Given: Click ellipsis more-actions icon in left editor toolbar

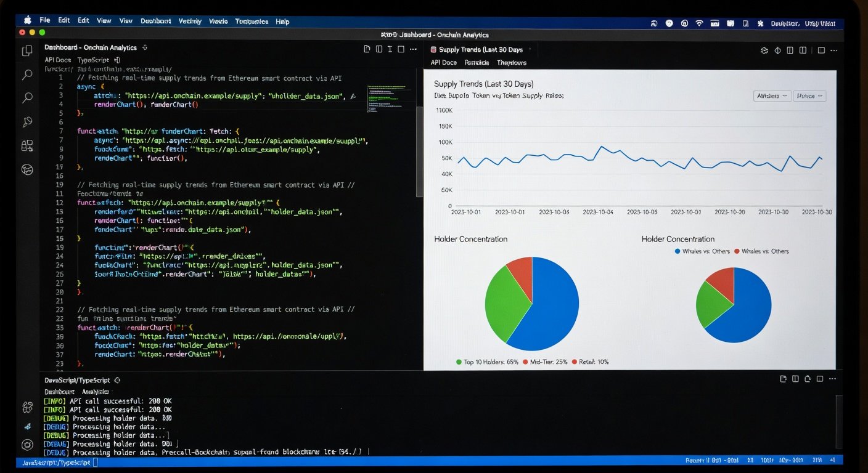Looking at the screenshot, I should point(412,49).
